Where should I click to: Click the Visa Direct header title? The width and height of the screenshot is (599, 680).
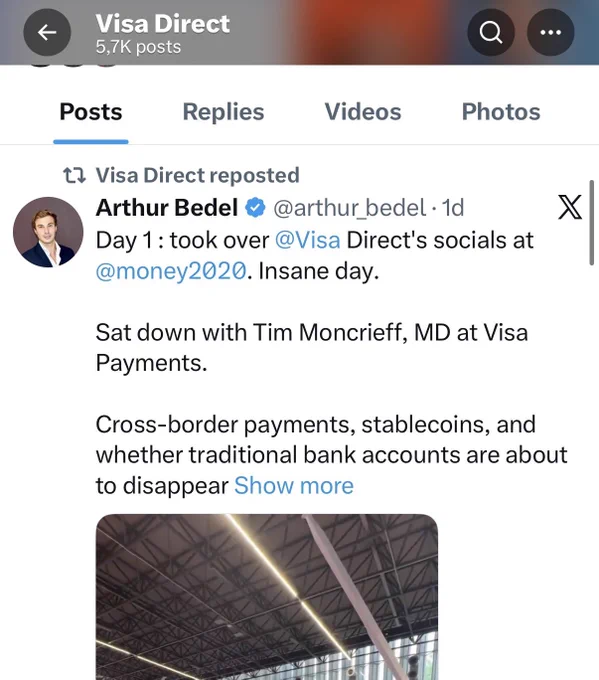pos(163,23)
